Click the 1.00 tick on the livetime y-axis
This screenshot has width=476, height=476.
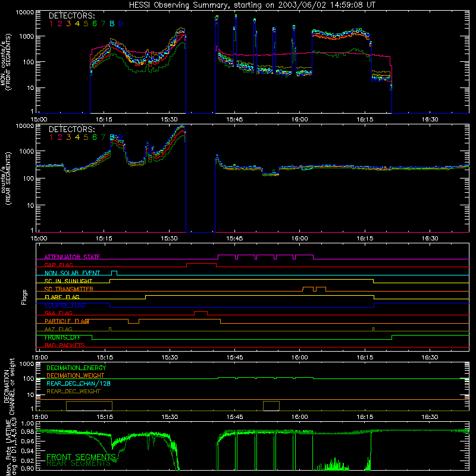tap(28, 423)
